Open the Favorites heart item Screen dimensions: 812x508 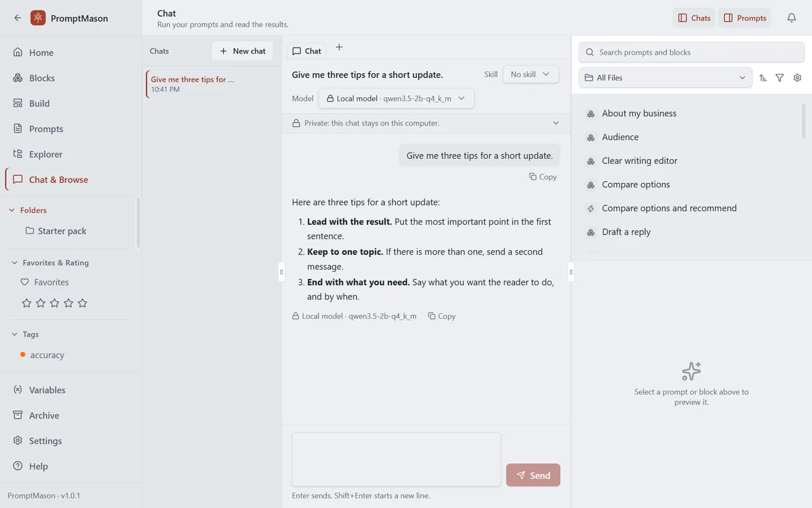(44, 282)
